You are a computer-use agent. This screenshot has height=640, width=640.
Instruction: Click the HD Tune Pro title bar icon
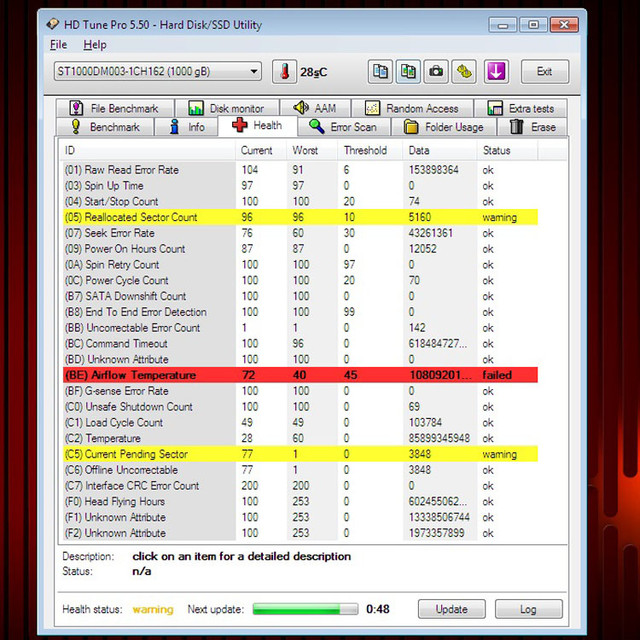[x=53, y=24]
